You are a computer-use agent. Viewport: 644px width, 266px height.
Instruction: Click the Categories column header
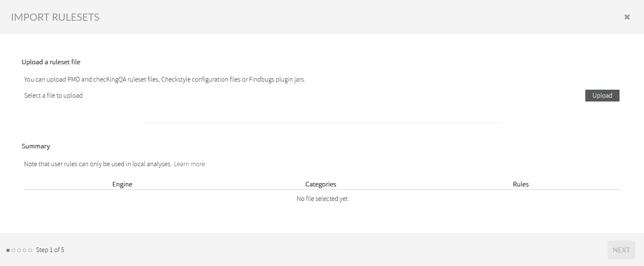(x=321, y=184)
